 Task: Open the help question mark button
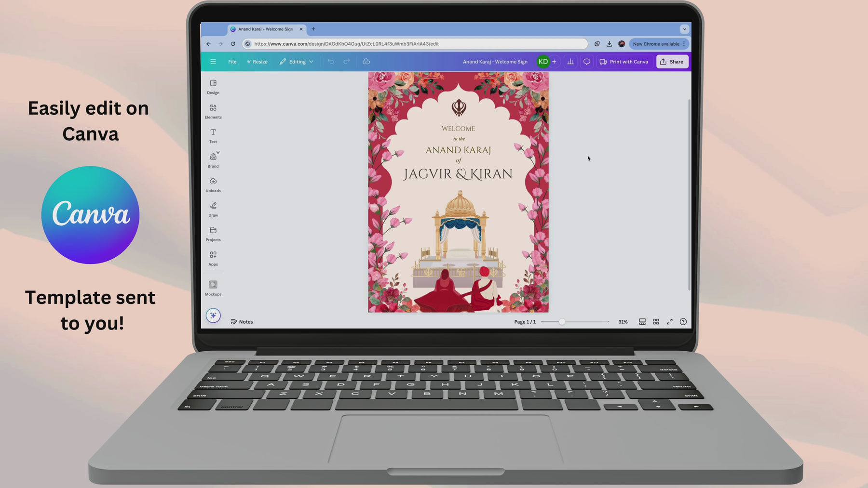tap(683, 322)
